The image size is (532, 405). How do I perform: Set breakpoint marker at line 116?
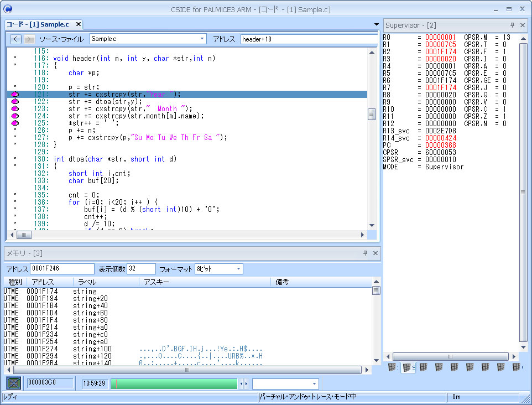[15, 58]
